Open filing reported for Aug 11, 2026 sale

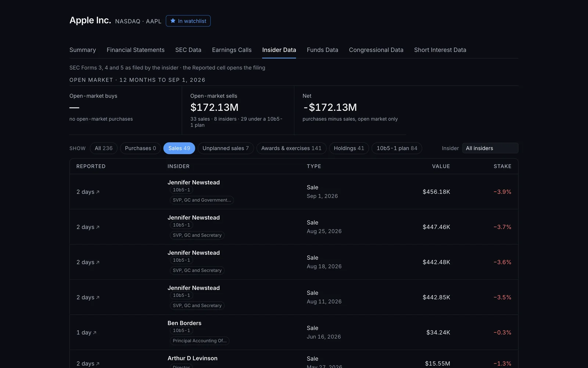coord(88,297)
